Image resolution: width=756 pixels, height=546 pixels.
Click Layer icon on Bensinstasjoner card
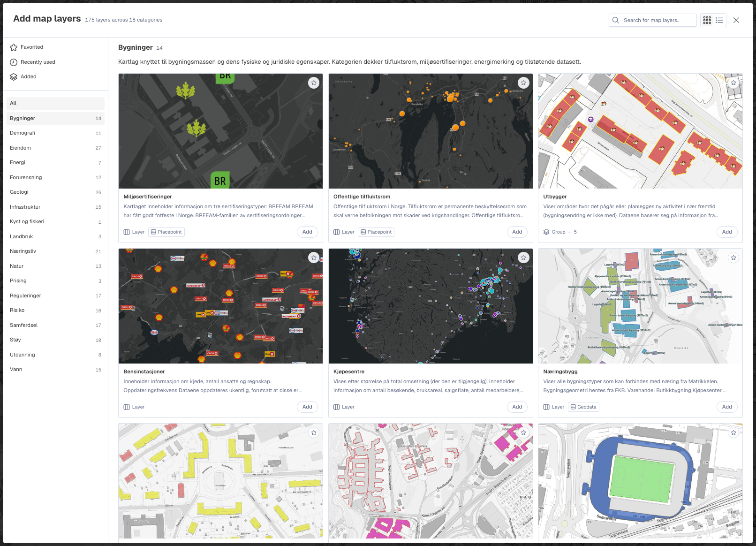[127, 407]
